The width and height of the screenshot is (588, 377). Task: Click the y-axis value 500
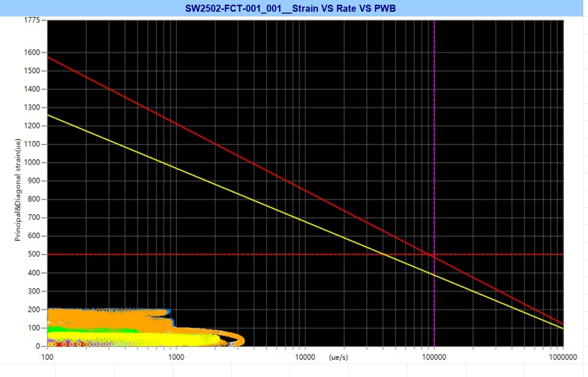coord(34,254)
